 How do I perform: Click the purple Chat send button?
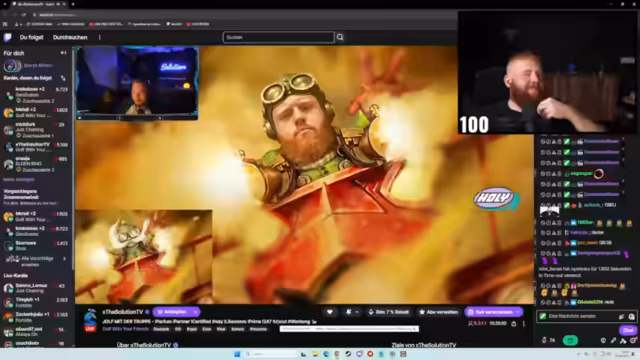(627, 330)
